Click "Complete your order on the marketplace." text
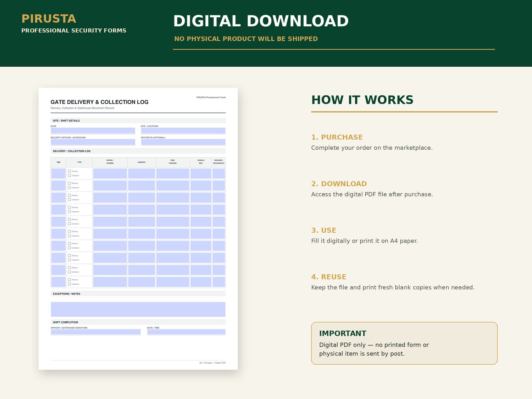 (372, 148)
